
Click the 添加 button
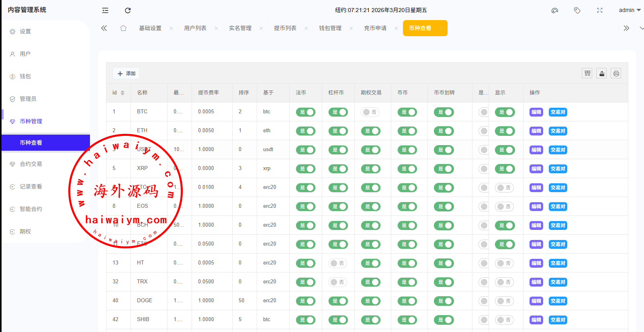pos(126,74)
